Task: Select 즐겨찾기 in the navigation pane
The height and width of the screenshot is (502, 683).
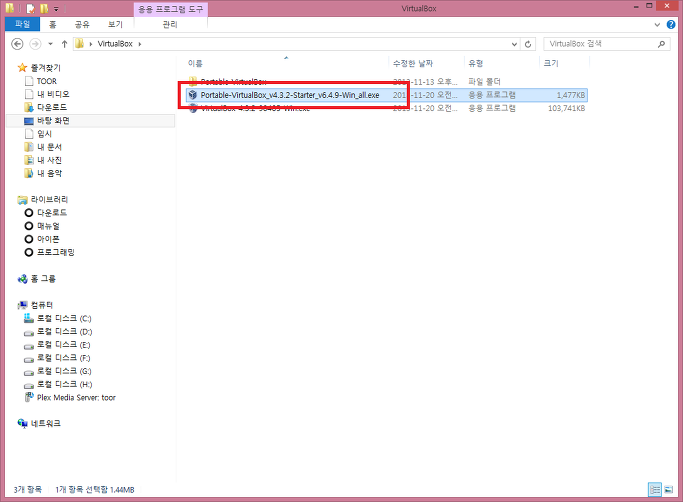Action: tap(45, 68)
